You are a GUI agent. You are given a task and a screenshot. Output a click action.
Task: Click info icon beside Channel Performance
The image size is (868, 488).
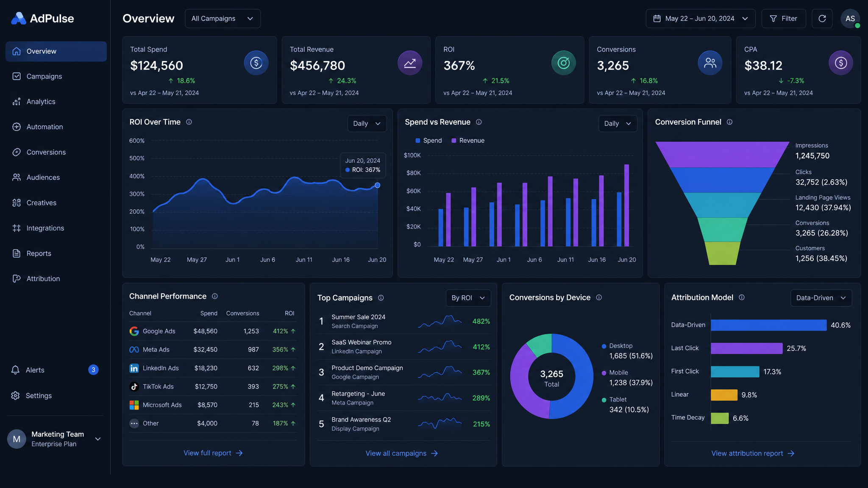coord(215,296)
